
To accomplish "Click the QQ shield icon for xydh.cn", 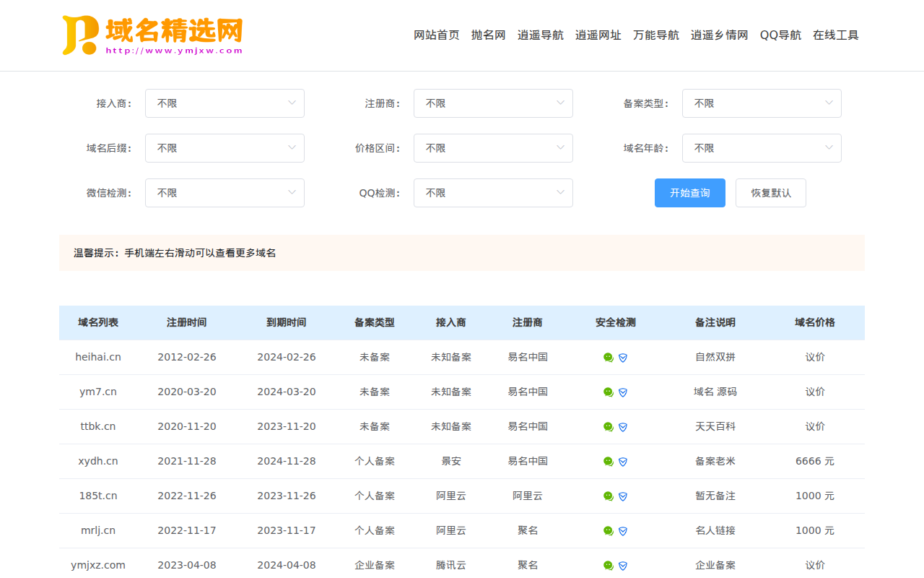I will pos(623,462).
